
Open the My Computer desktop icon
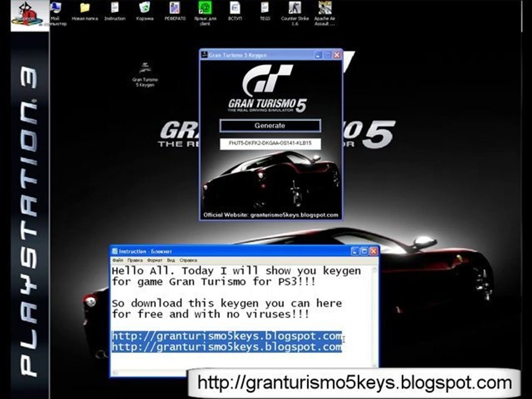point(56,13)
